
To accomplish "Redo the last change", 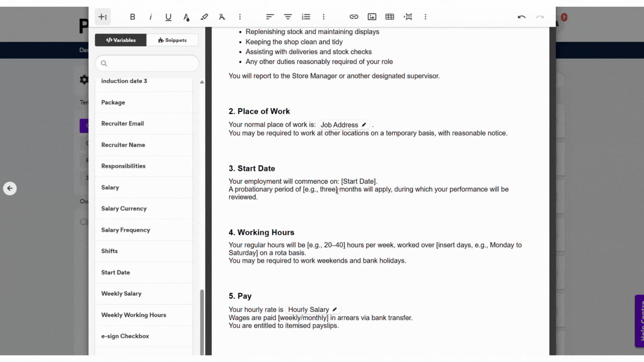I will [540, 17].
